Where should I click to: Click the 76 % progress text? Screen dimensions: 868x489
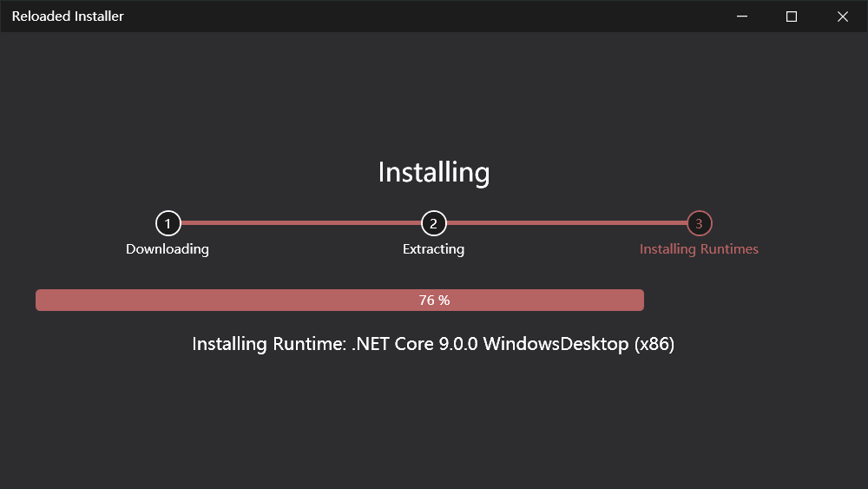pyautogui.click(x=434, y=301)
